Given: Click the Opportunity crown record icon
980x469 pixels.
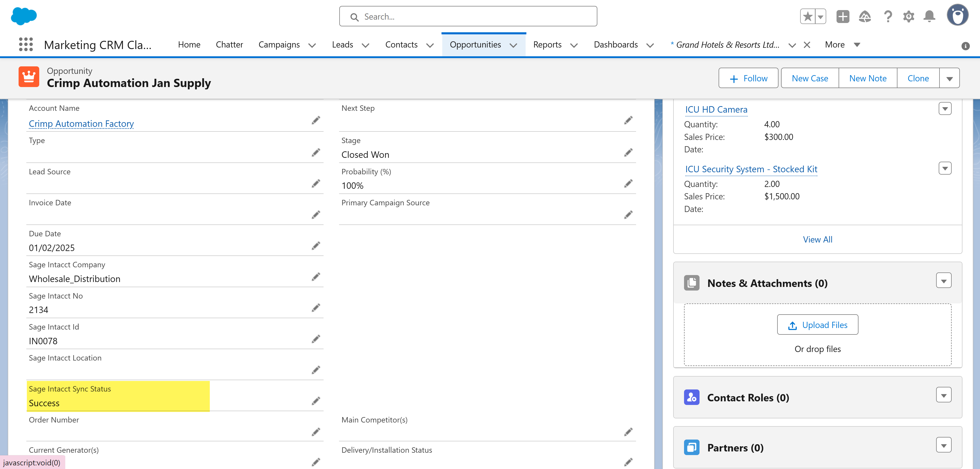Looking at the screenshot, I should click(29, 77).
